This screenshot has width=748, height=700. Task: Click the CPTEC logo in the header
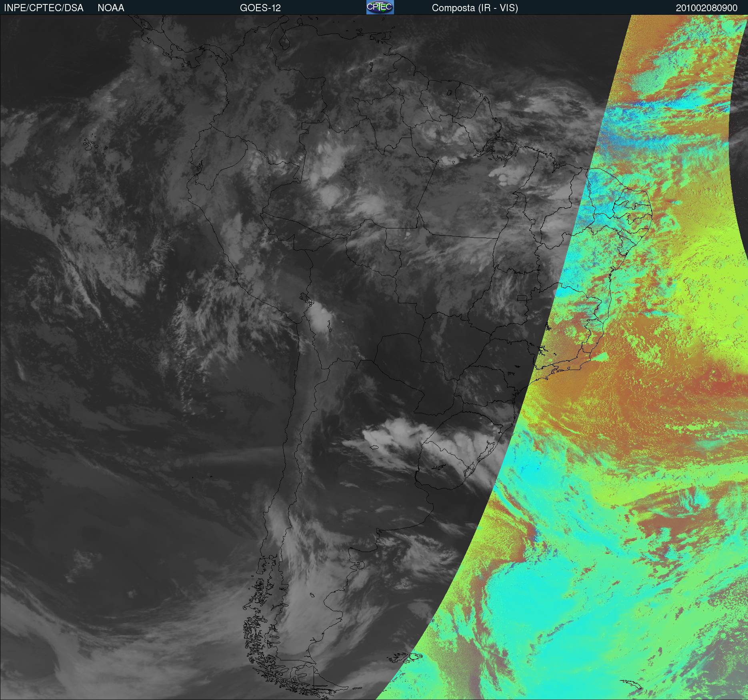(380, 7)
